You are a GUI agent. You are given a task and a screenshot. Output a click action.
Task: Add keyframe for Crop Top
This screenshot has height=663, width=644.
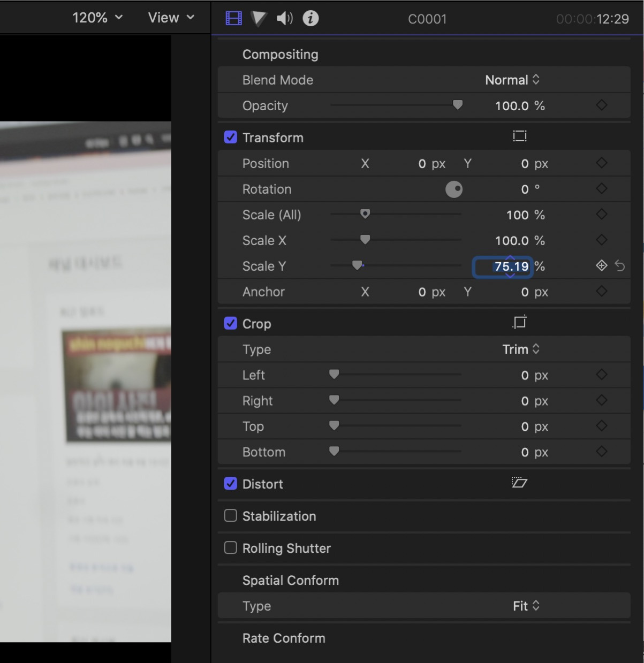point(602,426)
